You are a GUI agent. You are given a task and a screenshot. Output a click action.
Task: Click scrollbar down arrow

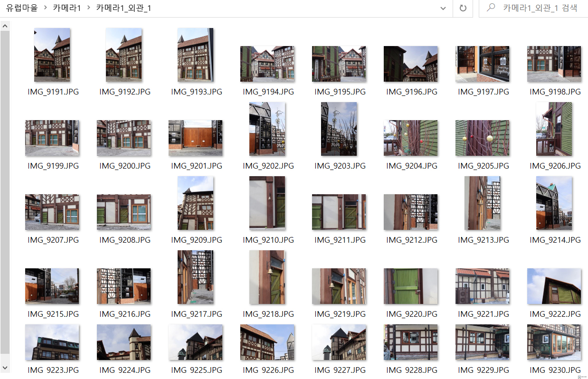(x=5, y=368)
